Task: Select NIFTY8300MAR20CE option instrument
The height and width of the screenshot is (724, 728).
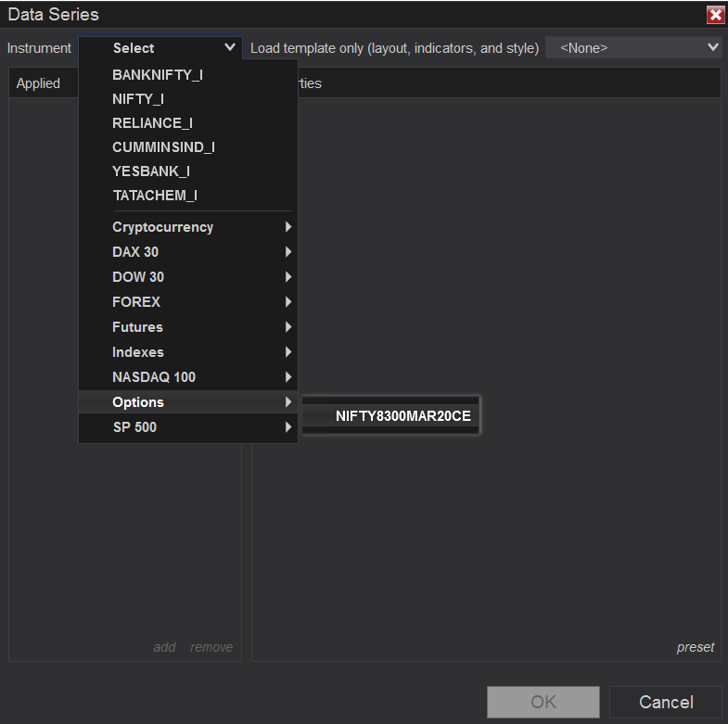Action: pos(390,416)
